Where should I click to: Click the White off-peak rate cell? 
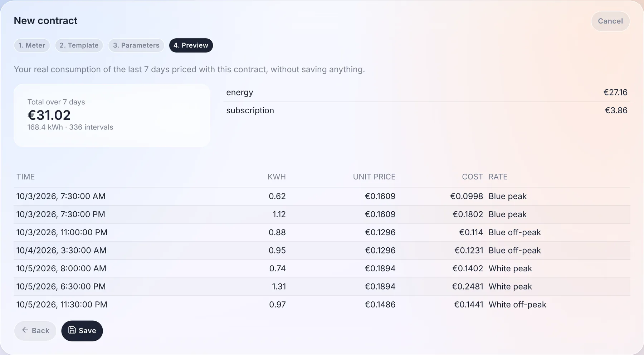point(517,305)
